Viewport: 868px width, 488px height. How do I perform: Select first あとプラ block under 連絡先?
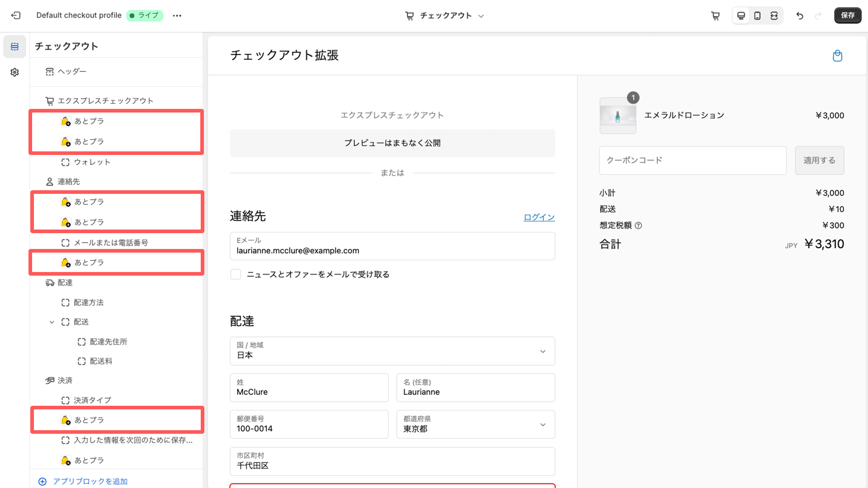click(x=116, y=202)
